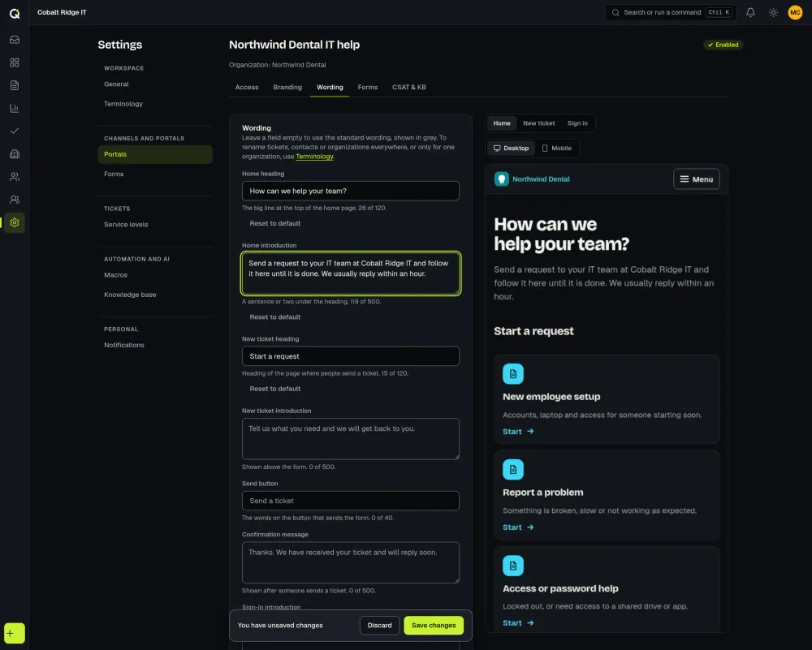This screenshot has width=812, height=650.
Task: Open the tasks checkmark icon in sidebar
Action: point(15,131)
